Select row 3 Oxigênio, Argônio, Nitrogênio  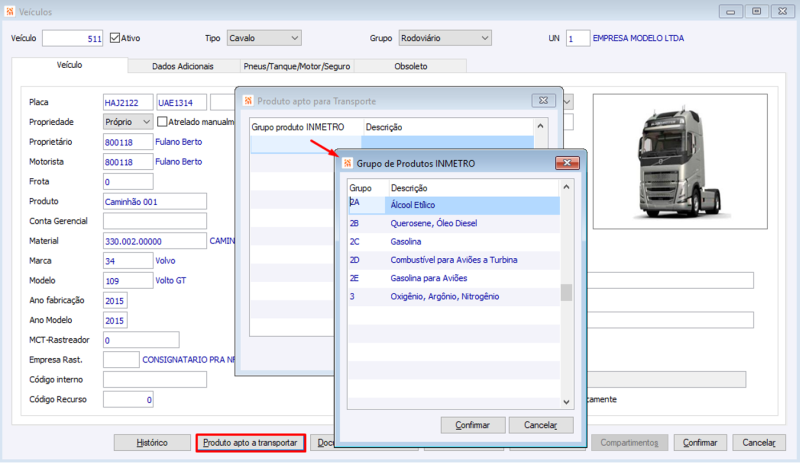point(454,297)
